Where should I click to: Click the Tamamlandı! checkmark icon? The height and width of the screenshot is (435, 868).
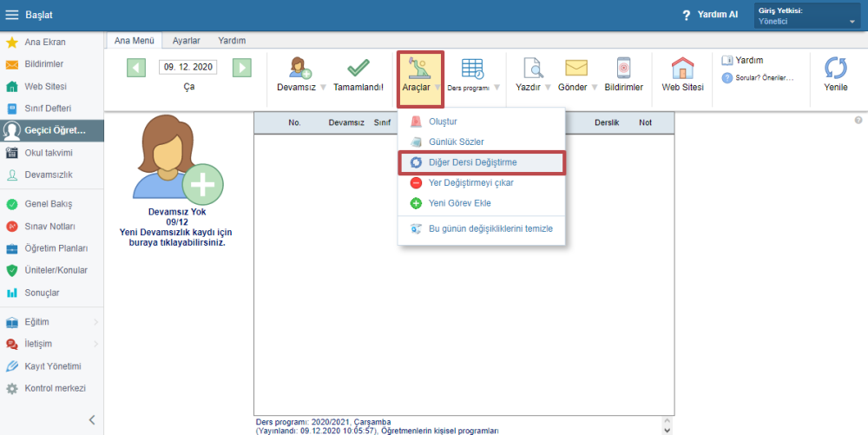point(358,69)
